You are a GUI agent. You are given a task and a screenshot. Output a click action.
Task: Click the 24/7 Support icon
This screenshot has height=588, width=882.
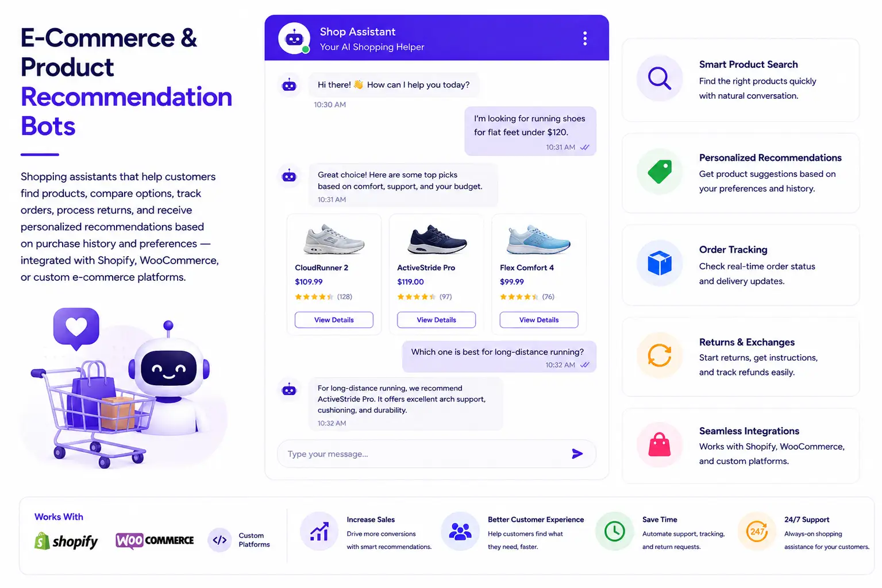tap(757, 531)
